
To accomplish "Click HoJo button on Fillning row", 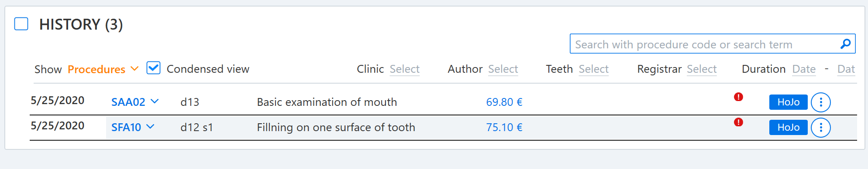I will (x=788, y=127).
